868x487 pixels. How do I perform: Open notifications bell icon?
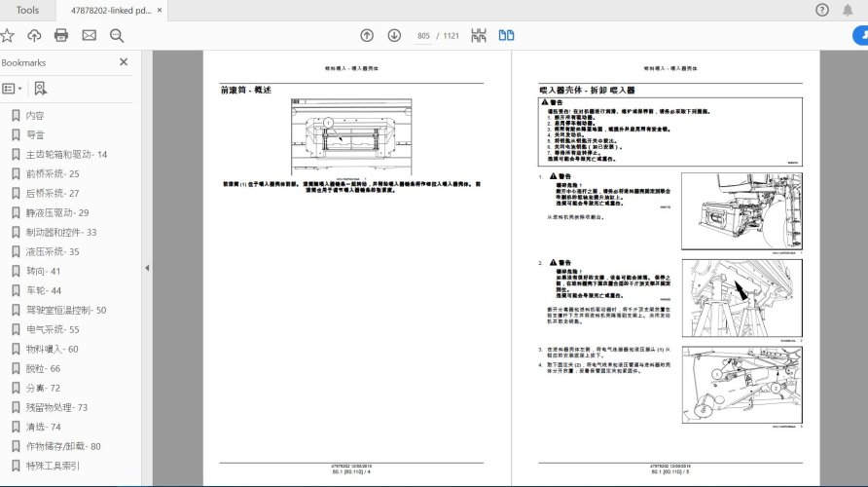[850, 10]
